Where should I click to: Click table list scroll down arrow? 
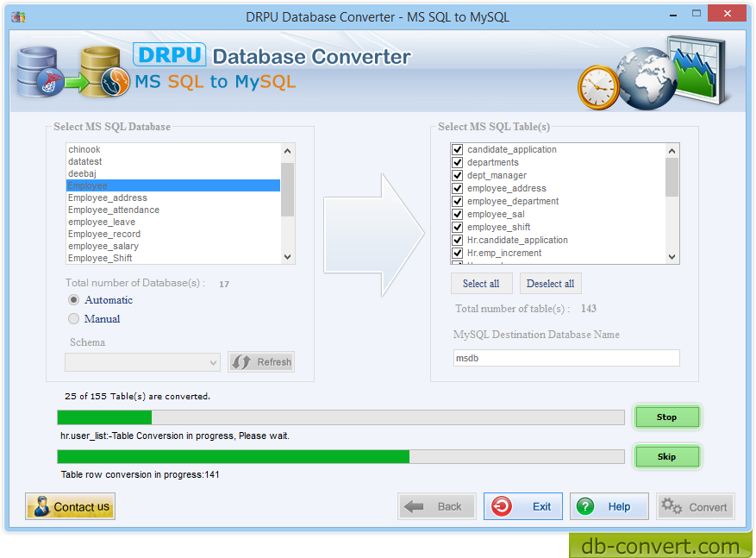672,256
